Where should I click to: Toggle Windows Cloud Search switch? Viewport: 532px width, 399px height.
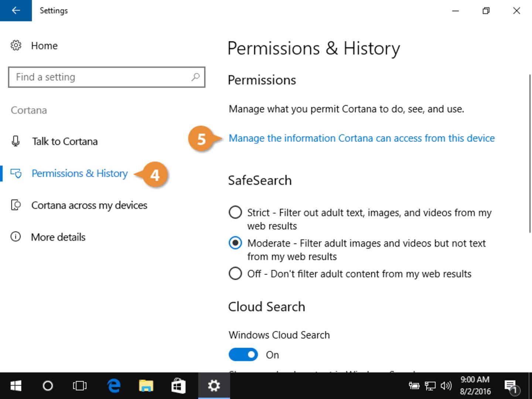click(243, 355)
